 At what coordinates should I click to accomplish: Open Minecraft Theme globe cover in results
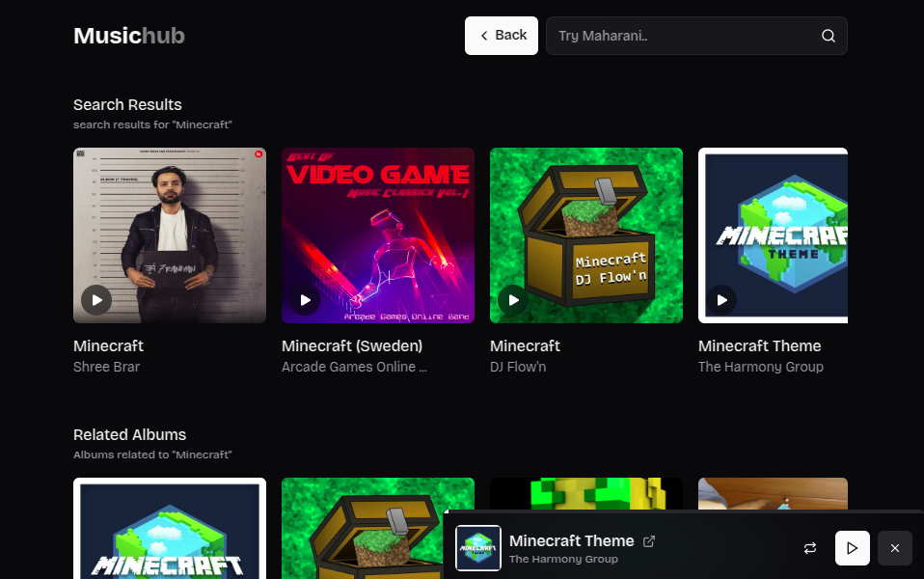pos(774,235)
